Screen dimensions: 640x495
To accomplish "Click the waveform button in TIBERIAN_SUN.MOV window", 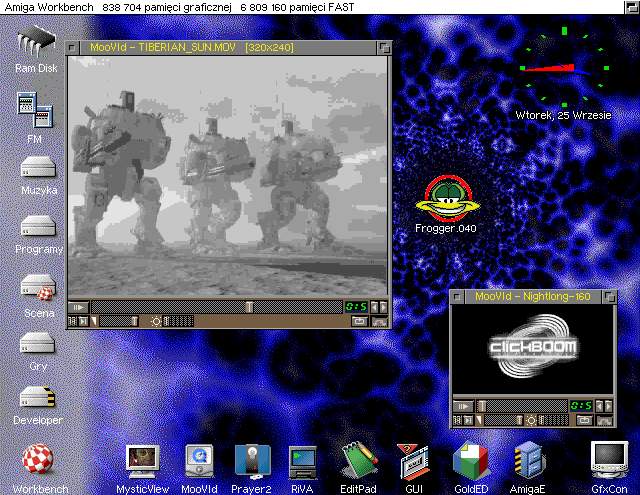I will pyautogui.click(x=380, y=322).
